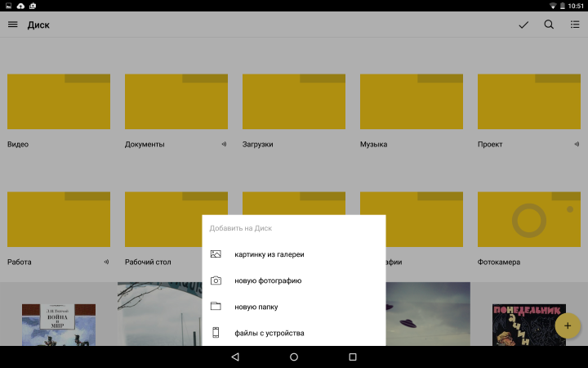The width and height of the screenshot is (588, 368).
Task: Tap the battery status icon
Action: point(562,6)
